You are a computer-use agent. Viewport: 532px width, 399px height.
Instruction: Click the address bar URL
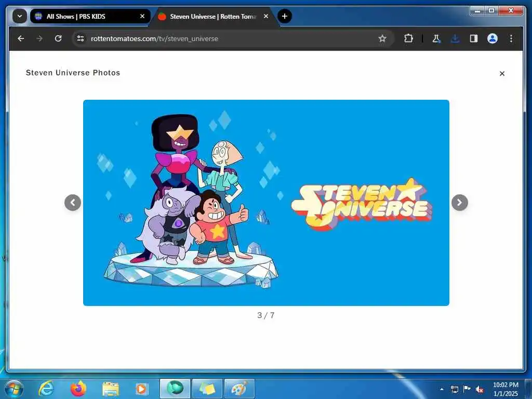click(x=154, y=38)
